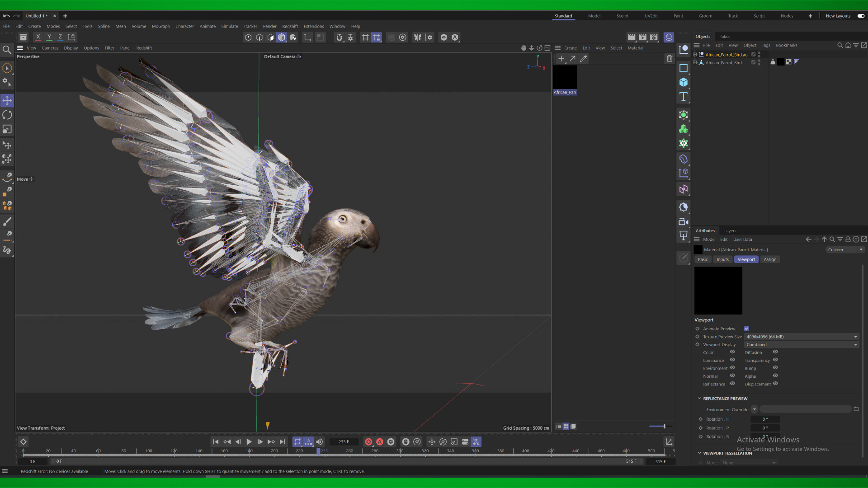Toggle Color channel eye visibility

[732, 352]
